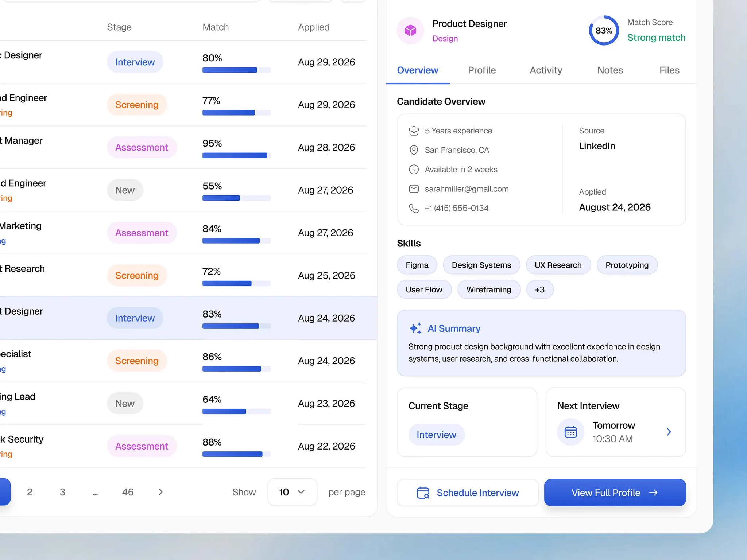Viewport: 747px width, 560px height.
Task: Click the Schedule Interview button
Action: coord(468,493)
